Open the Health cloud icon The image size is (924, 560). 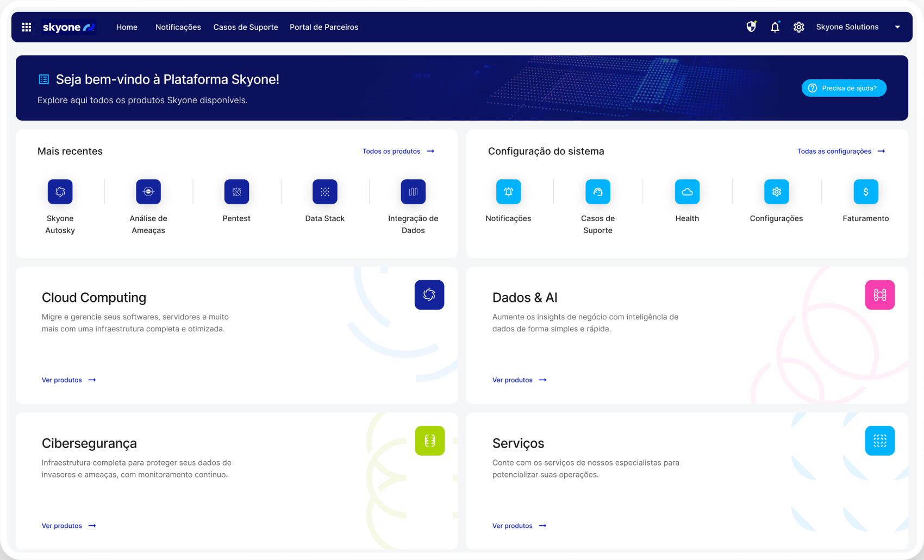tap(687, 192)
